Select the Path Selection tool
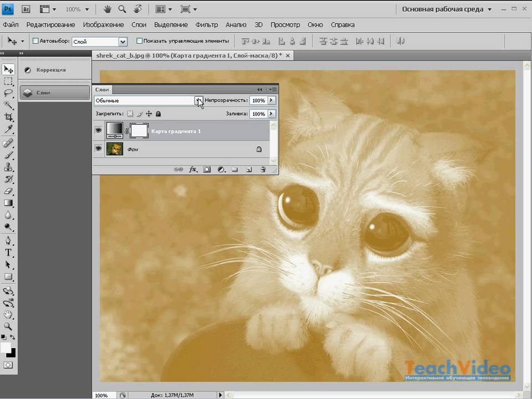The width and height of the screenshot is (532, 399). [x=8, y=265]
